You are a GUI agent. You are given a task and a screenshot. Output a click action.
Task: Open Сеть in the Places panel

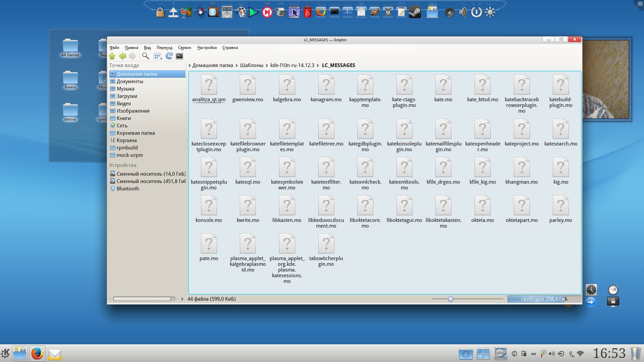[x=122, y=125]
